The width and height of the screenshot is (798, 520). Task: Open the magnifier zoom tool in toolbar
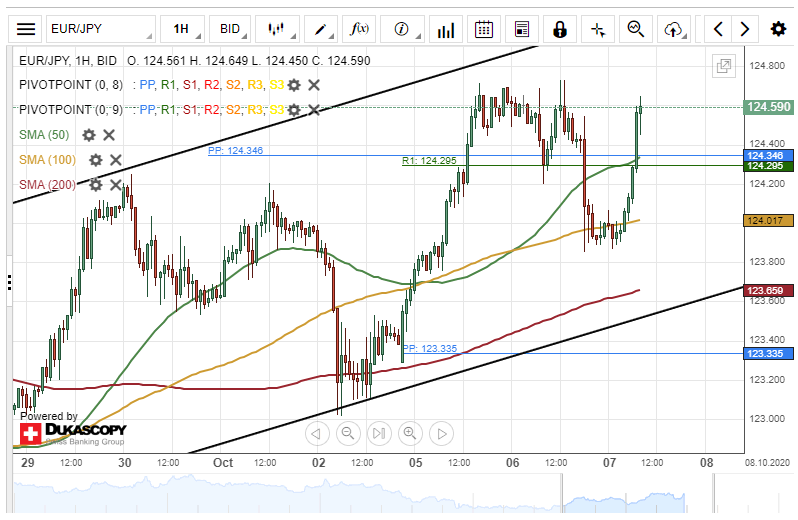coord(635,29)
